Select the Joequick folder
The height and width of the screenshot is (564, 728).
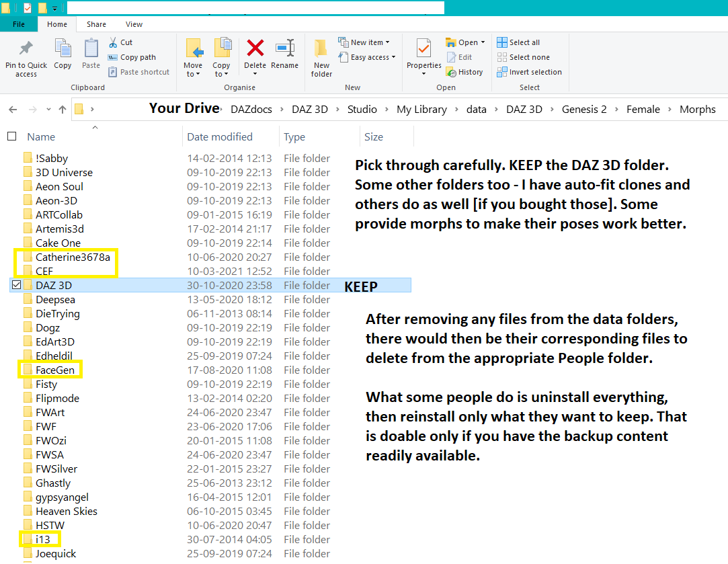pyautogui.click(x=56, y=553)
